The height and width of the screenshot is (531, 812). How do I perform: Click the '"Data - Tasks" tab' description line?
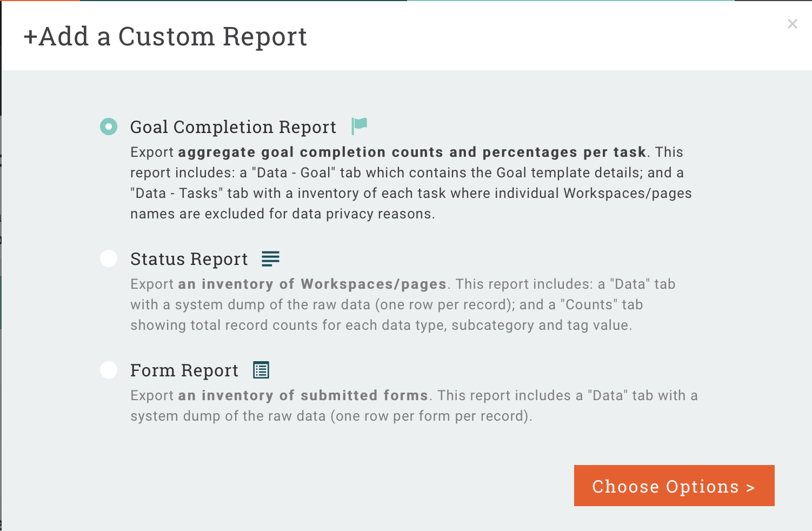click(411, 193)
